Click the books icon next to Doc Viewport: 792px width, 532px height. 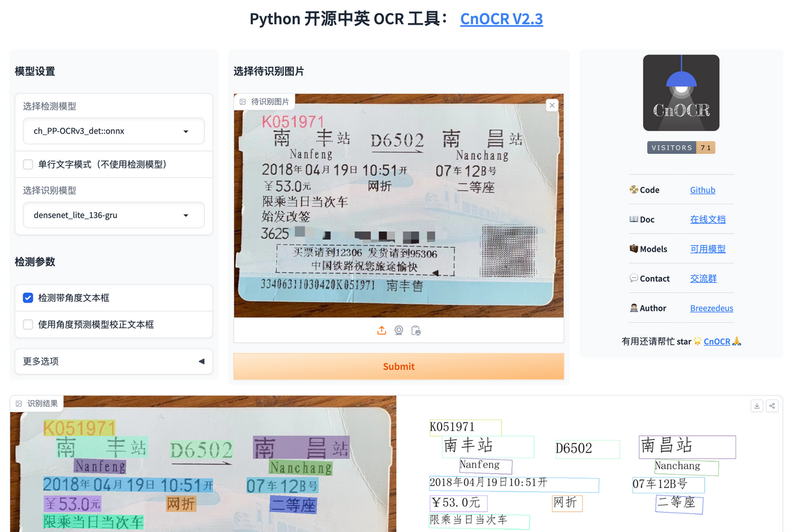pyautogui.click(x=632, y=219)
